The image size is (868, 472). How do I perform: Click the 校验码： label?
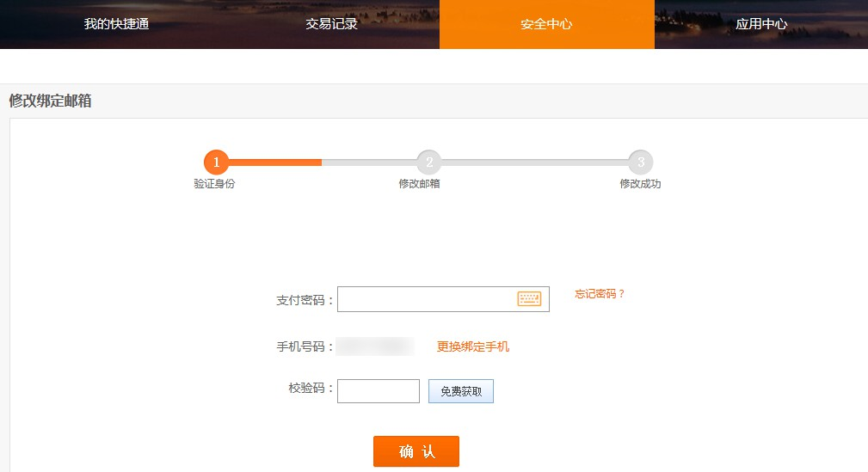click(x=311, y=389)
